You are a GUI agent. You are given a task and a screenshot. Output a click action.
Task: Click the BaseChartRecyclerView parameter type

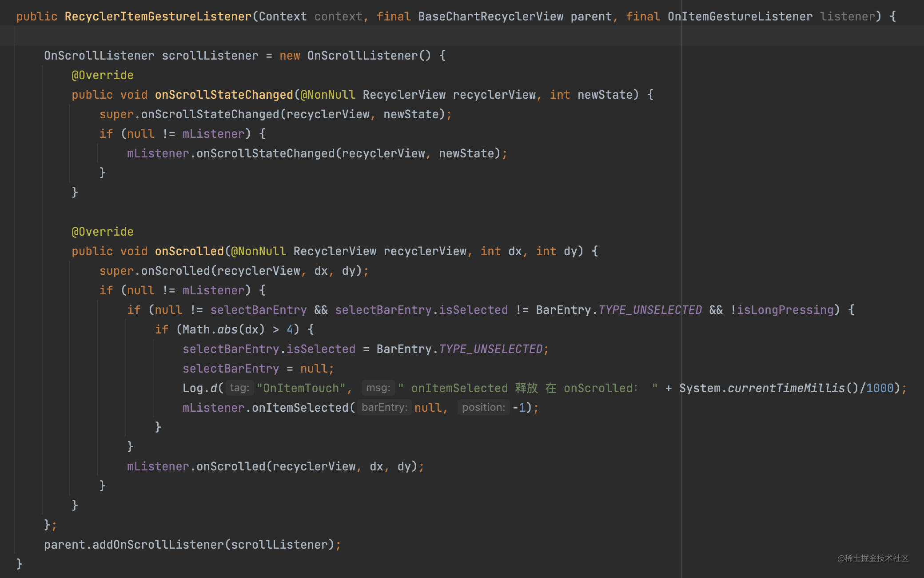pyautogui.click(x=490, y=16)
